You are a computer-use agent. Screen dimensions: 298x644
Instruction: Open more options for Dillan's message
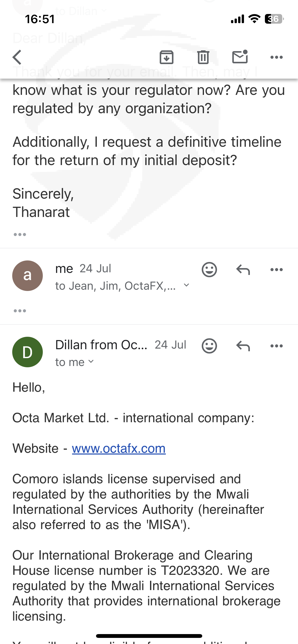click(276, 346)
